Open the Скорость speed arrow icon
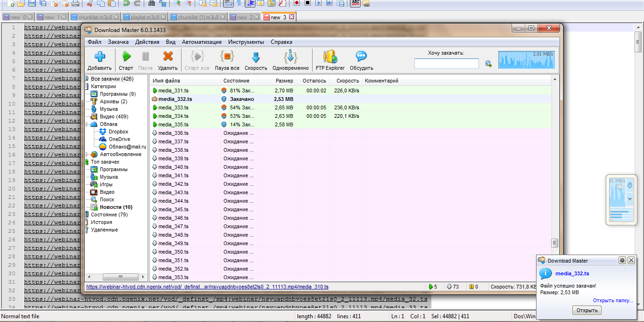 256,57
